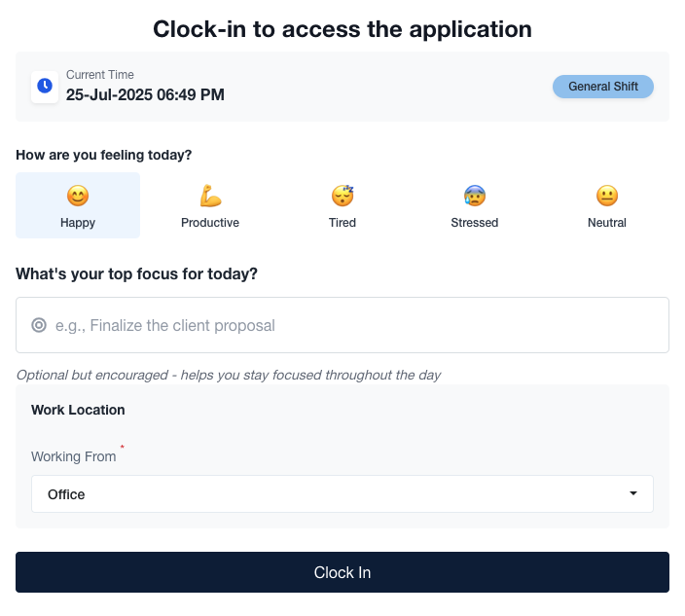Screen dimensions: 685x616
Task: Click the current date and time text
Action: [145, 94]
